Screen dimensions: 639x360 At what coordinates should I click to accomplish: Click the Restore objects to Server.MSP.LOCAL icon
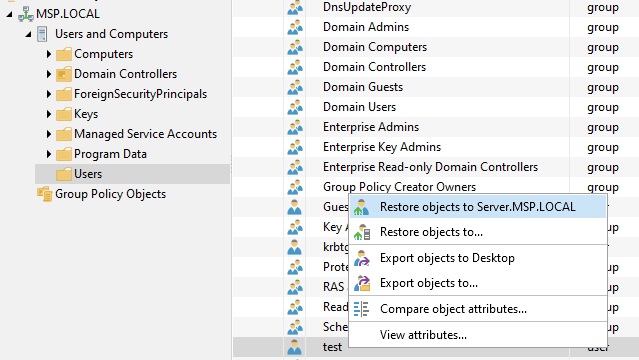pyautogui.click(x=361, y=207)
